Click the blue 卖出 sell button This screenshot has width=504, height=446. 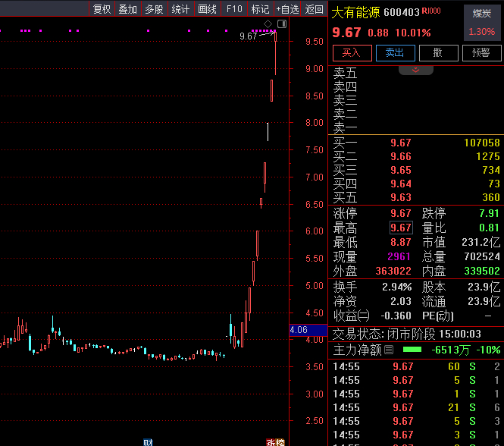[x=395, y=53]
